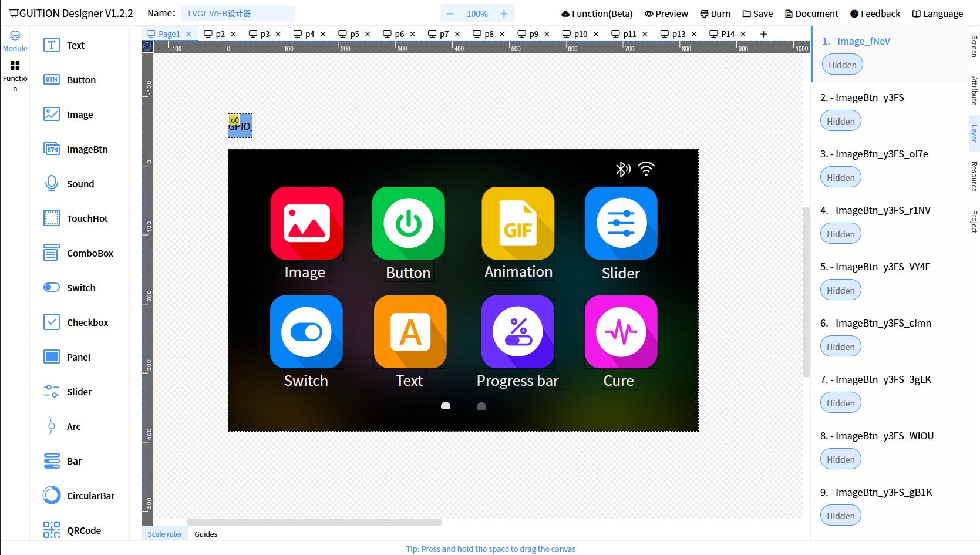Open the Function(Beta) menu
Image resolution: width=980 pixels, height=555 pixels.
tap(597, 14)
